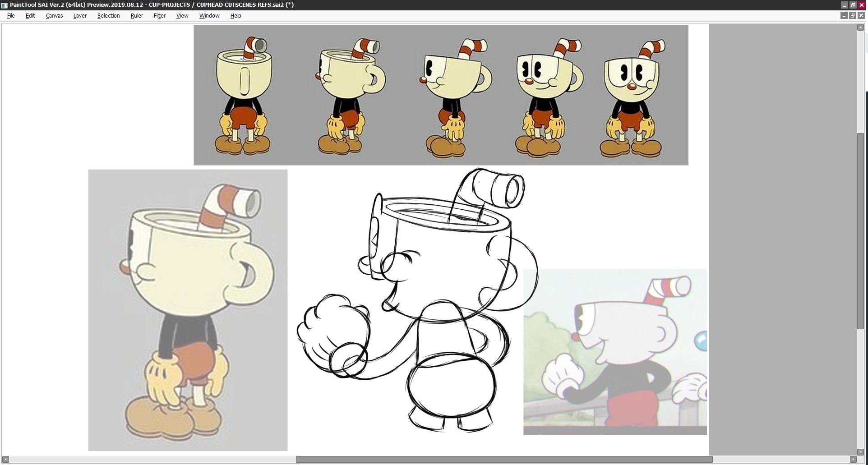868x465 pixels.
Task: Close the CUPHEAD CUTSCENES REFS document
Action: 861,15
